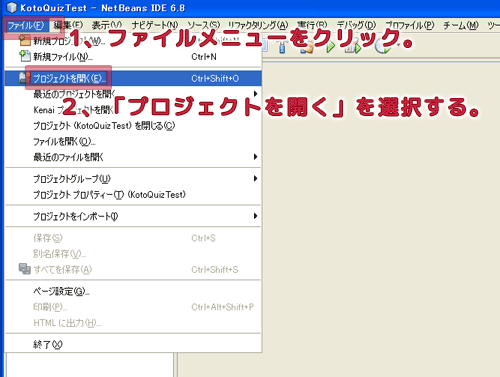The image size is (500, 377).
Task: Open プロジェクト プロパティー(T) (KotoQuizTest)
Action: tap(133, 194)
